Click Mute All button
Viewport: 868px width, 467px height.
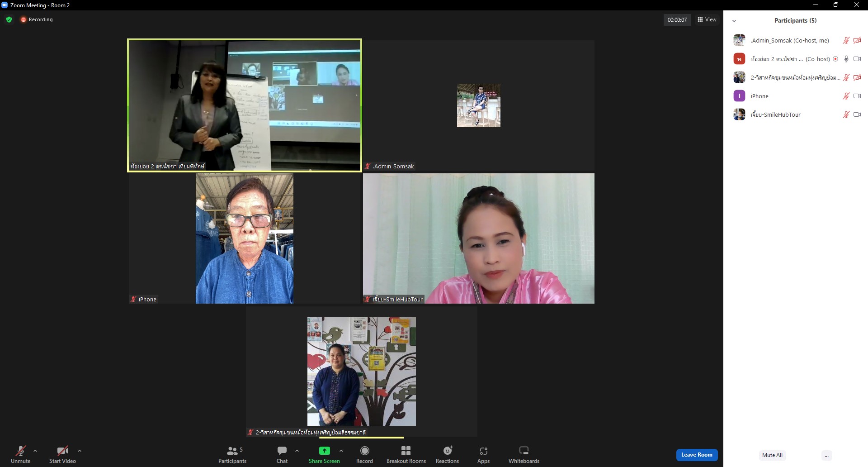pos(772,455)
